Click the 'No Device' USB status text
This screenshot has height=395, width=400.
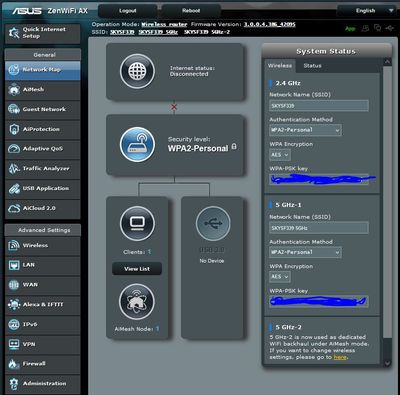coord(212,261)
